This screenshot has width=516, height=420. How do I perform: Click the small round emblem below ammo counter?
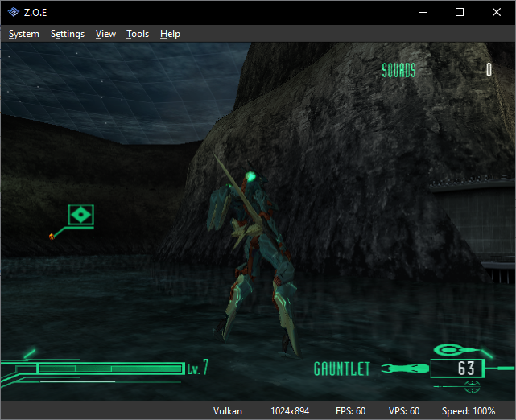(472, 386)
